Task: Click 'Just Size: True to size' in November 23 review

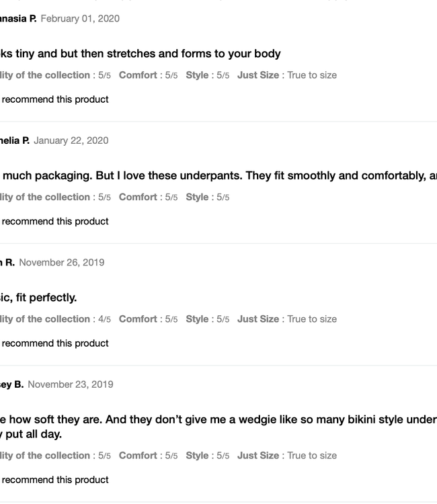Action: tap(287, 456)
